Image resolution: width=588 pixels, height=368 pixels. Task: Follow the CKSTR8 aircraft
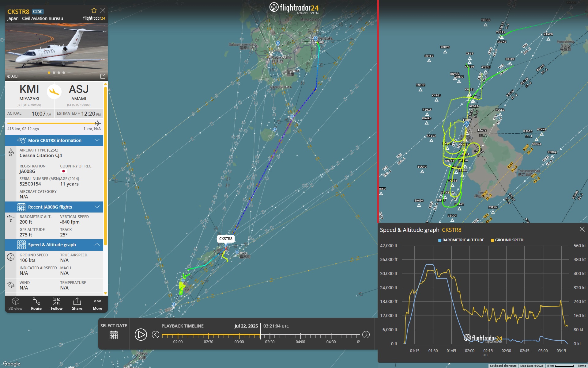(57, 304)
